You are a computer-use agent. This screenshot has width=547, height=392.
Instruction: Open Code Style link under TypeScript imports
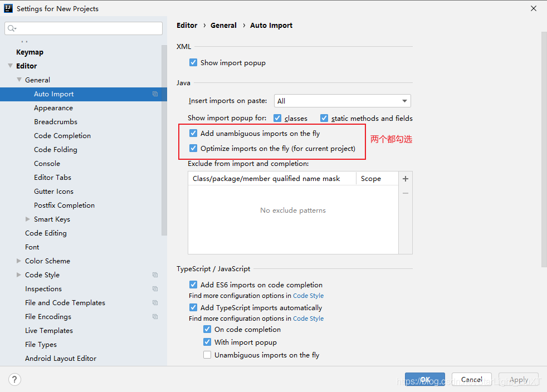(x=309, y=318)
